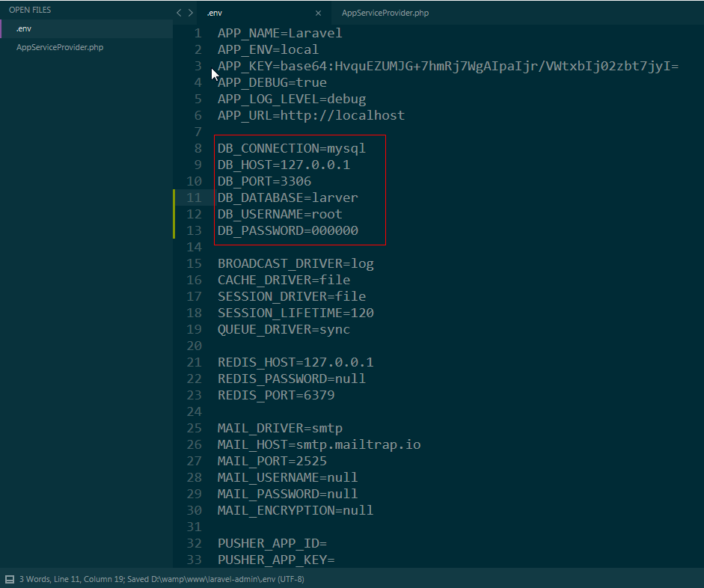This screenshot has width=704, height=588.
Task: Click the MAIL_ENCRYPTION=null line
Action: click(x=296, y=510)
